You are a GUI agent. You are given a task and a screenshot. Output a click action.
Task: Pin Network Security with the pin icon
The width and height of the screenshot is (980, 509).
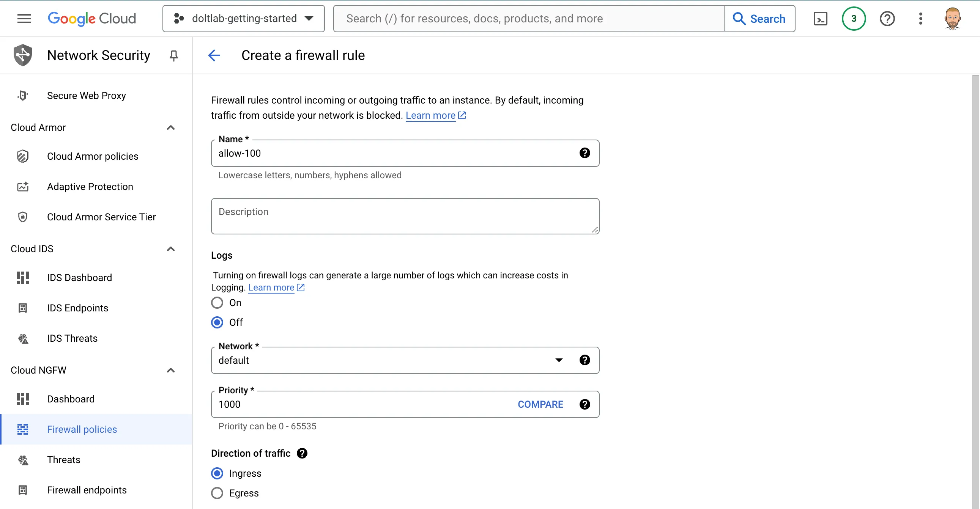[x=173, y=56]
